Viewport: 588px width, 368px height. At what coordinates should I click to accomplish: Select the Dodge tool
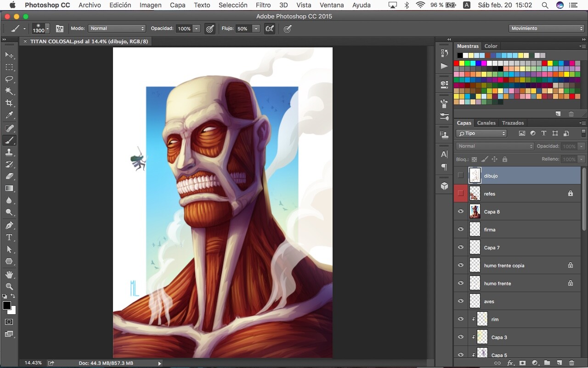tap(9, 212)
